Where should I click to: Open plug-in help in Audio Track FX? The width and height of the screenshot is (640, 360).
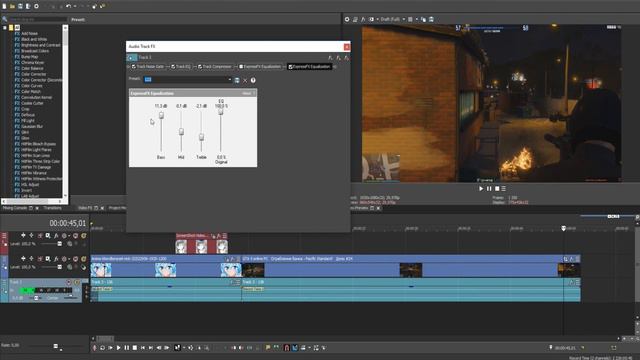click(253, 80)
